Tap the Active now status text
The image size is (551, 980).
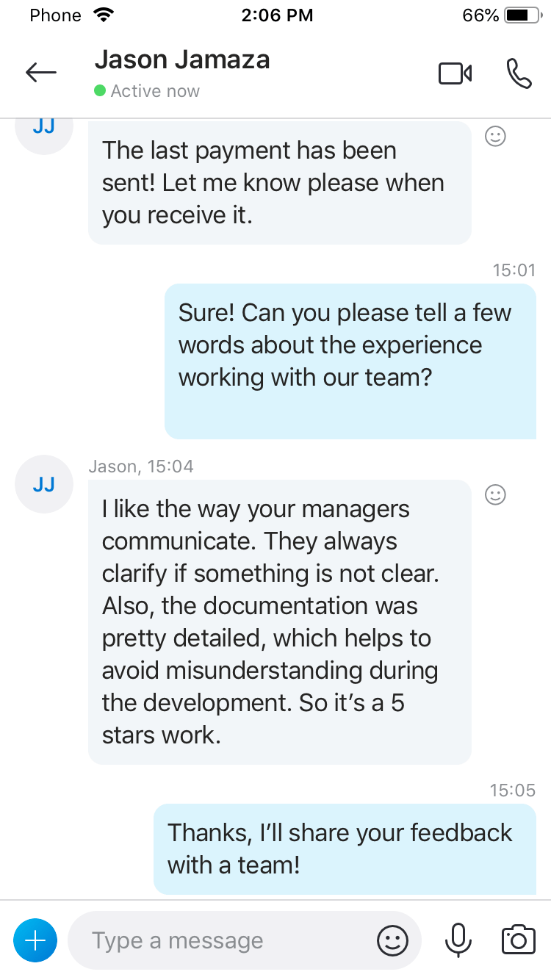click(x=155, y=91)
